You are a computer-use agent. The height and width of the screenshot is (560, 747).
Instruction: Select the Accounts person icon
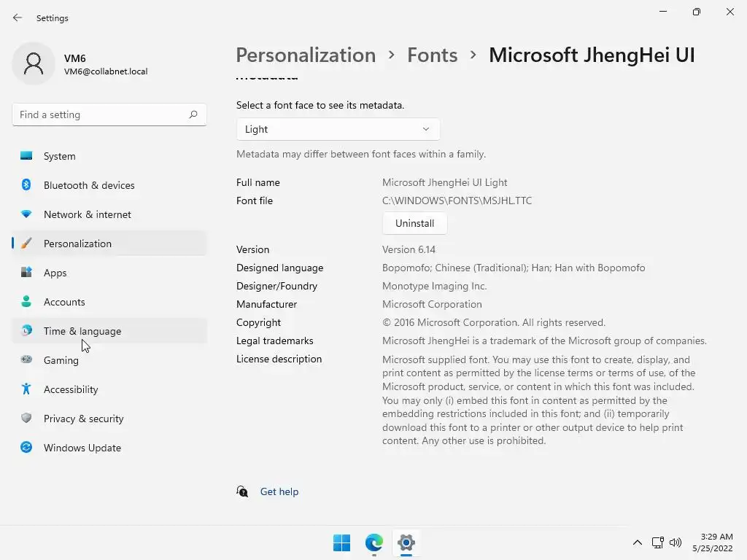[26, 302]
